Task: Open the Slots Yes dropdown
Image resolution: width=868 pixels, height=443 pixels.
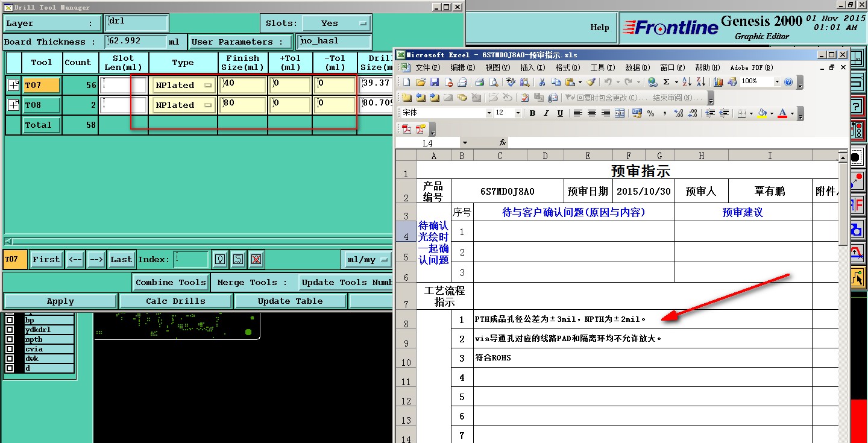Action: point(336,24)
